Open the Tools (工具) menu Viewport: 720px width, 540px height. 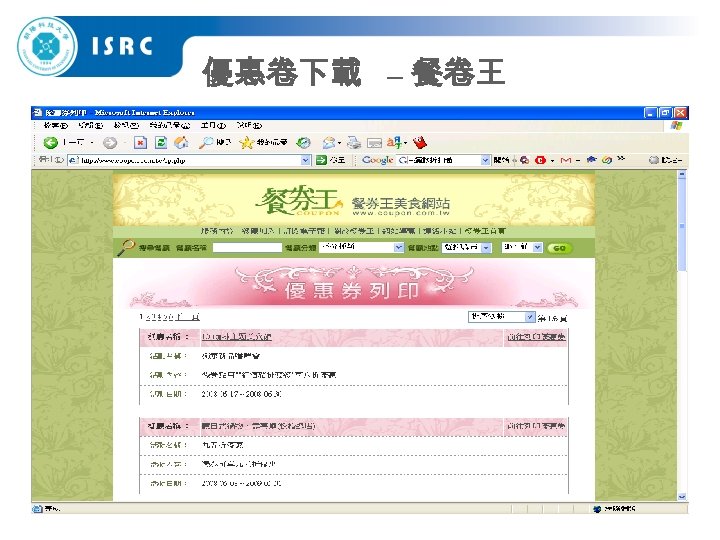tap(214, 125)
